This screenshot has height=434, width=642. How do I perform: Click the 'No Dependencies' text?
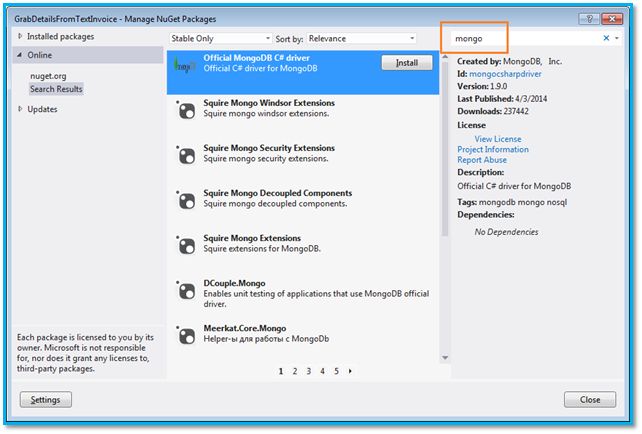[506, 232]
